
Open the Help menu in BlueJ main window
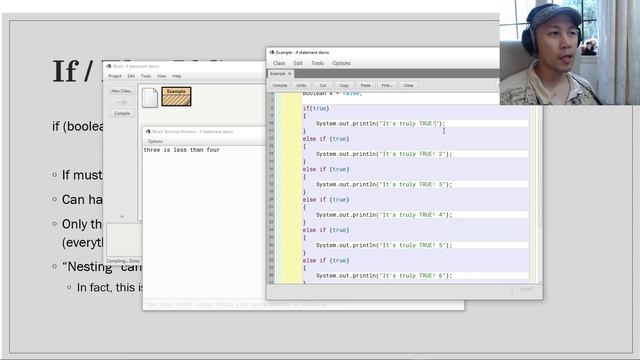coord(176,76)
